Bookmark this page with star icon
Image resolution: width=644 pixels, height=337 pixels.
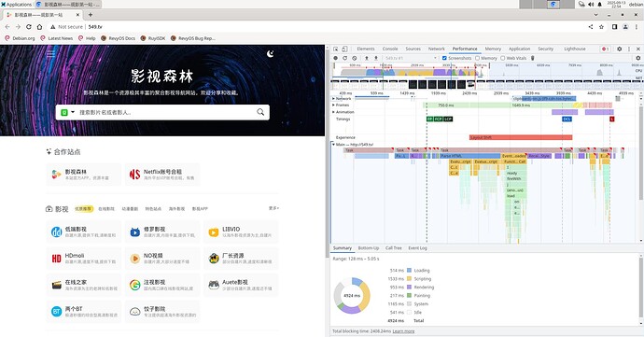pyautogui.click(x=601, y=27)
